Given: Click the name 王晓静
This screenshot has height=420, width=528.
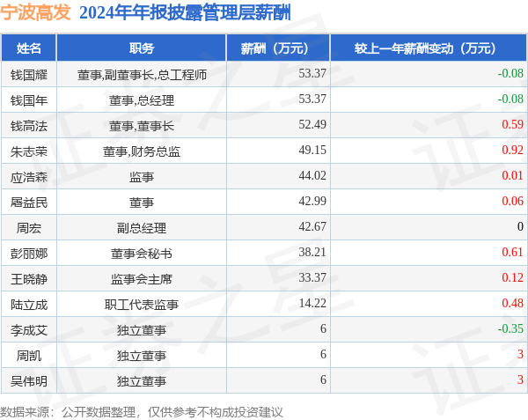Looking at the screenshot, I should (x=29, y=279).
